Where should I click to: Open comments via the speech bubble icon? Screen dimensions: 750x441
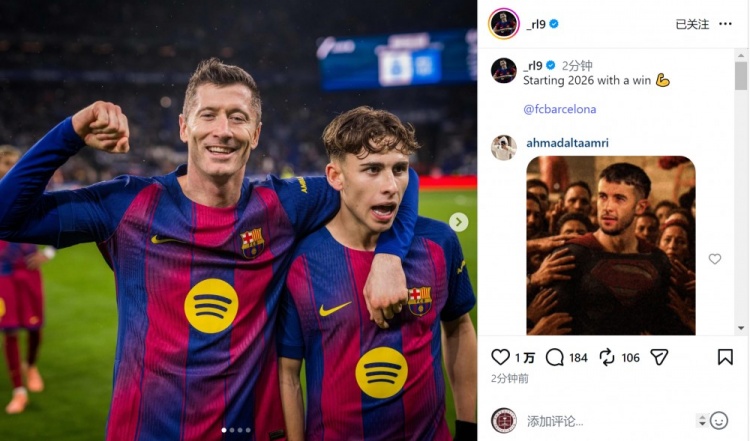coord(554,357)
